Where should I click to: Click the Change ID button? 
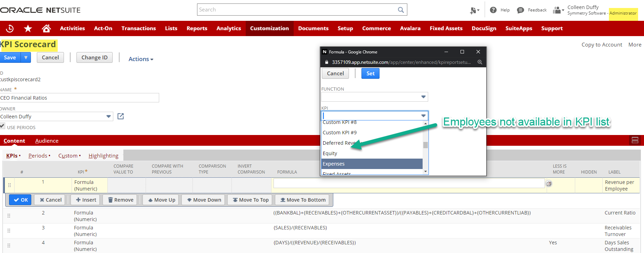pos(95,58)
